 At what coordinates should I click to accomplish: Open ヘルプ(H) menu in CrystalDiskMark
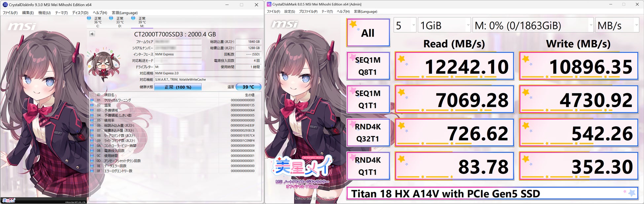(x=343, y=12)
